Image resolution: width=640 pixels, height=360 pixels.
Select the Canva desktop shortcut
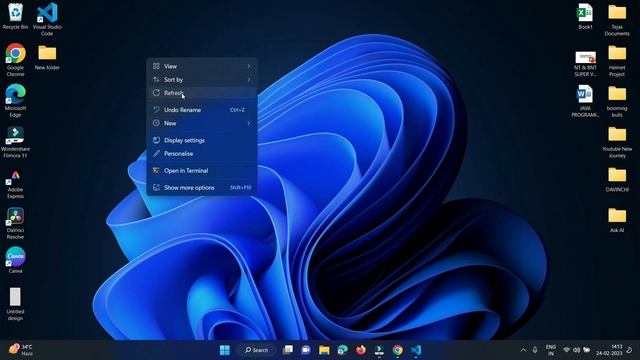pos(15,260)
